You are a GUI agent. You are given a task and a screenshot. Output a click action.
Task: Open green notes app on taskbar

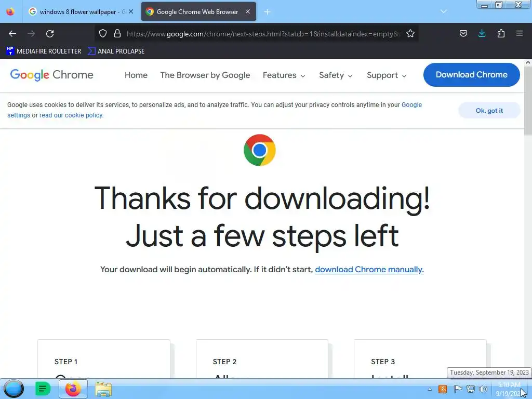43,389
